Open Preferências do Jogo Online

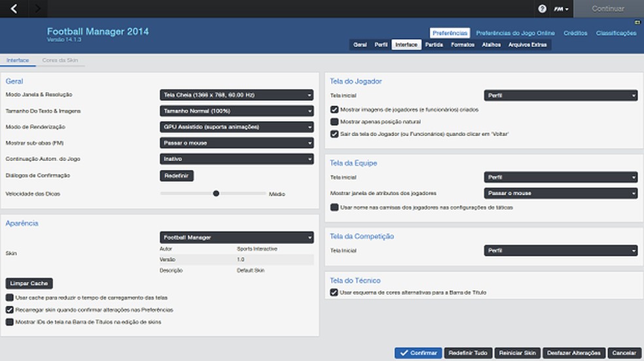[515, 33]
